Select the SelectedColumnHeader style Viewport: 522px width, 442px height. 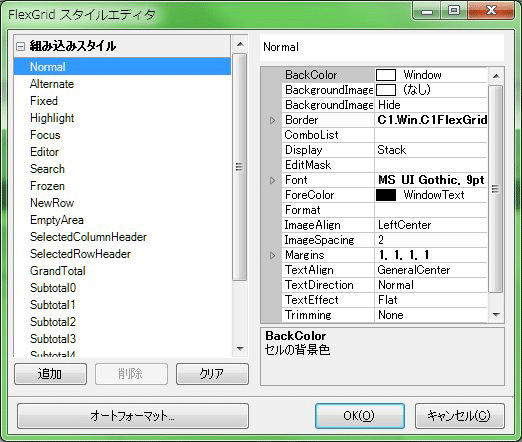(x=88, y=237)
